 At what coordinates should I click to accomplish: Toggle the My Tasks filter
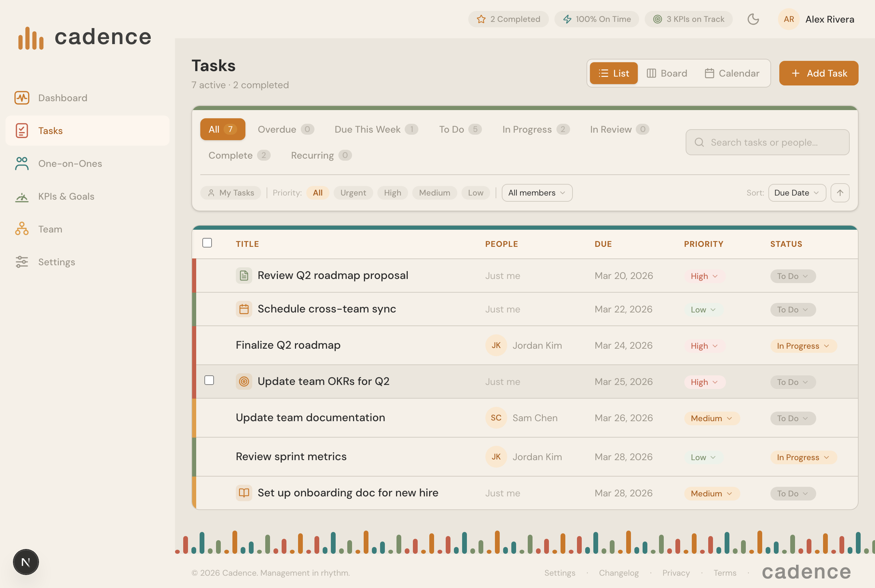tap(231, 193)
